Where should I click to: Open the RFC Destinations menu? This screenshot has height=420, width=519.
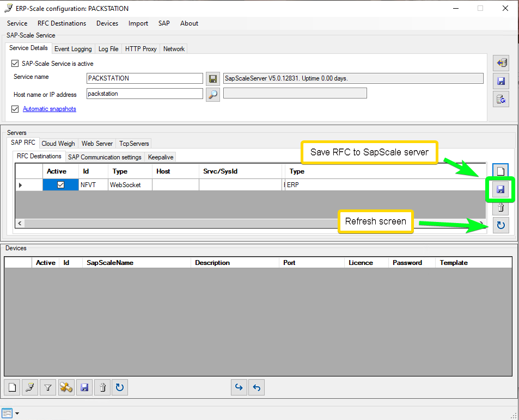click(62, 23)
